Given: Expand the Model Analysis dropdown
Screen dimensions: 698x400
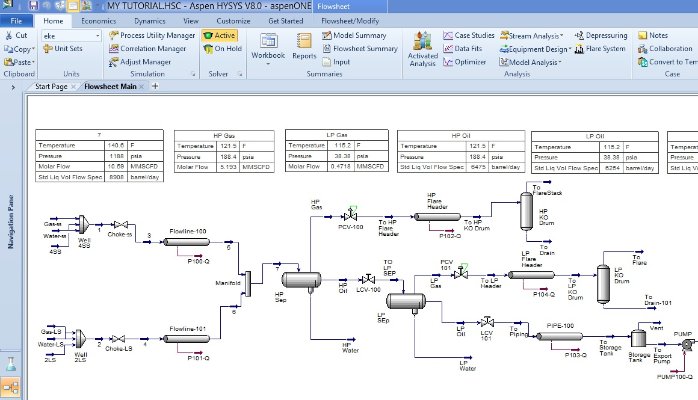Looking at the screenshot, I should coord(560,62).
